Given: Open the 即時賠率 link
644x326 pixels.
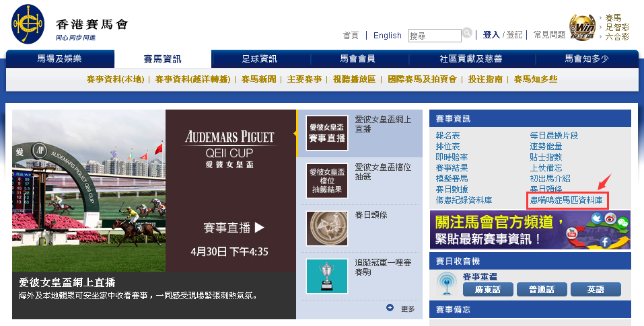Looking at the screenshot, I should [452, 157].
